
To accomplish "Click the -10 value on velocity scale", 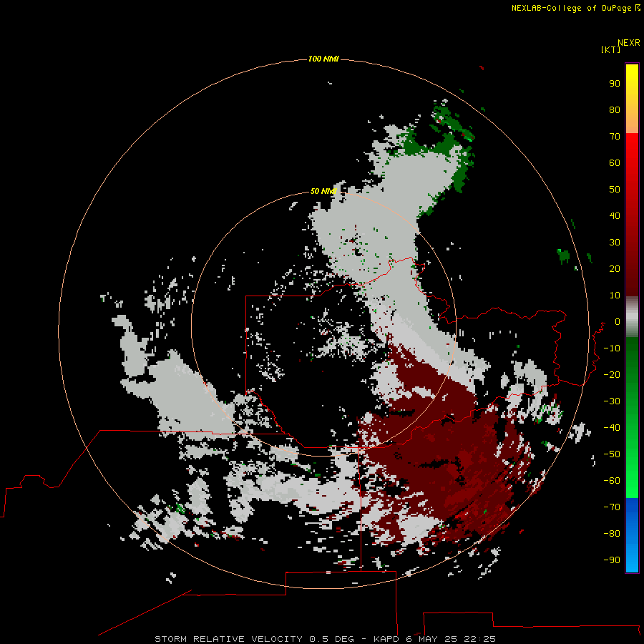I will pyautogui.click(x=612, y=348).
